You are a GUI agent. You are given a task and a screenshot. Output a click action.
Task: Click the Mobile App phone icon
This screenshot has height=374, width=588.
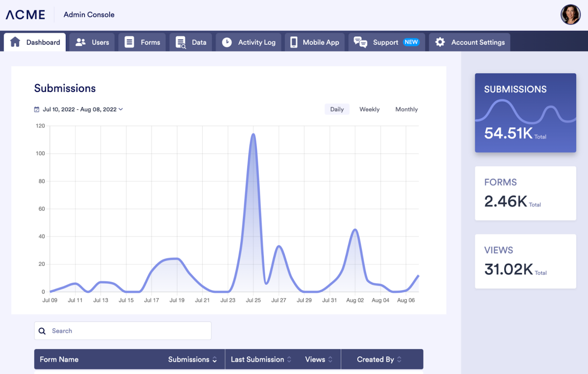(x=293, y=42)
